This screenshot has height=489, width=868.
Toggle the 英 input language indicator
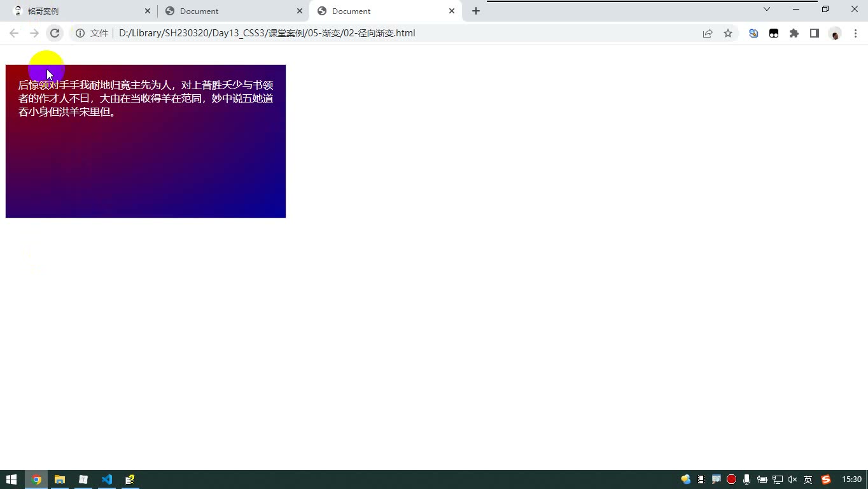[x=808, y=479]
